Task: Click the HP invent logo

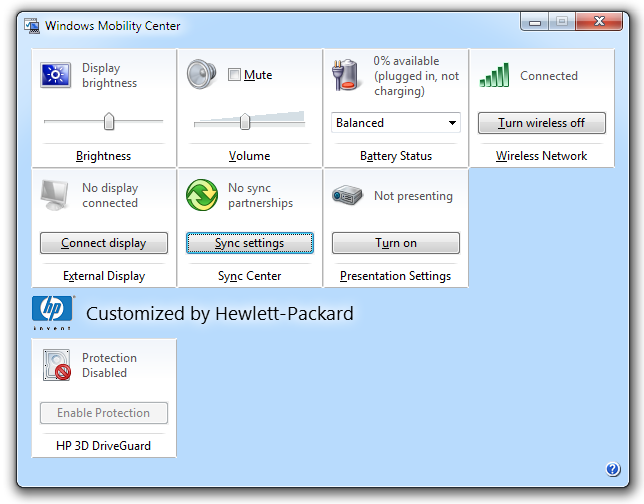Action: [53, 313]
